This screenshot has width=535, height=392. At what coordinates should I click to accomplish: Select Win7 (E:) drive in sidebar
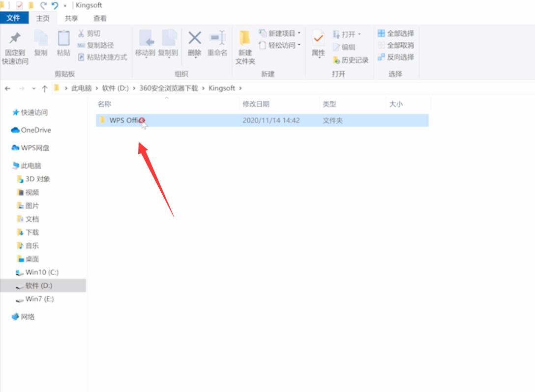point(35,299)
